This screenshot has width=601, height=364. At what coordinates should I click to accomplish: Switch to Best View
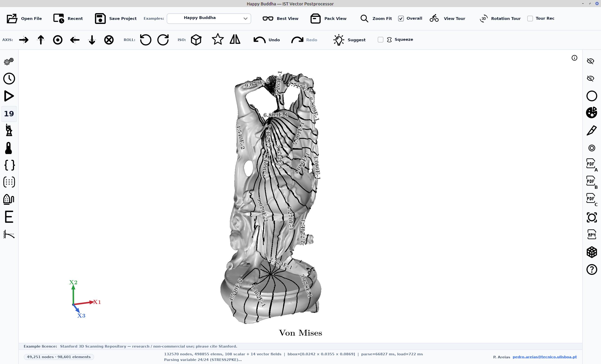tap(280, 19)
